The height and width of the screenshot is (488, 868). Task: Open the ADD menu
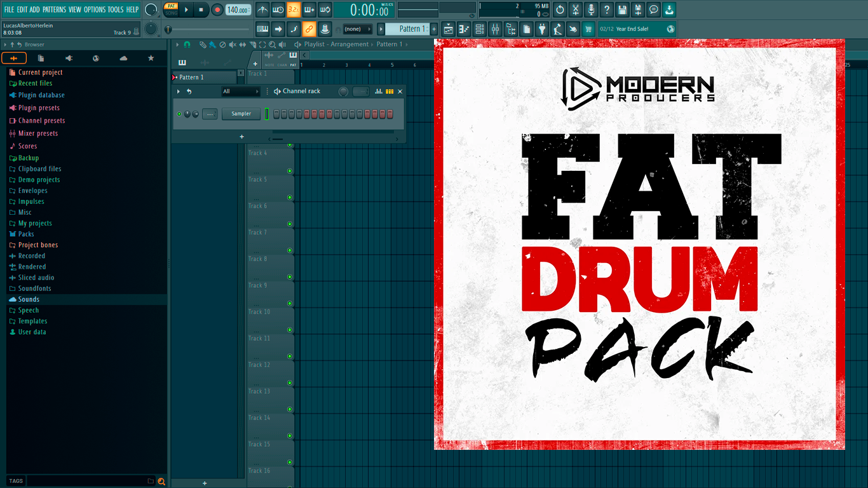coord(35,10)
